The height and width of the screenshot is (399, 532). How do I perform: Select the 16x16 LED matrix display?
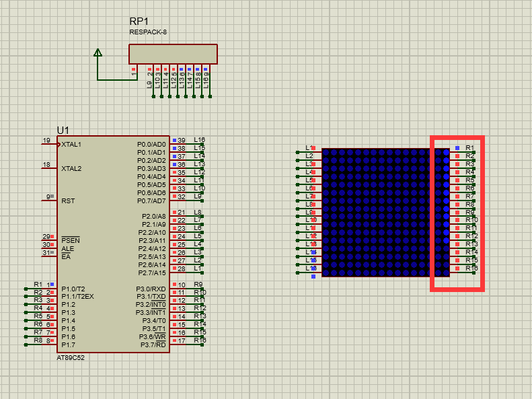coord(385,213)
